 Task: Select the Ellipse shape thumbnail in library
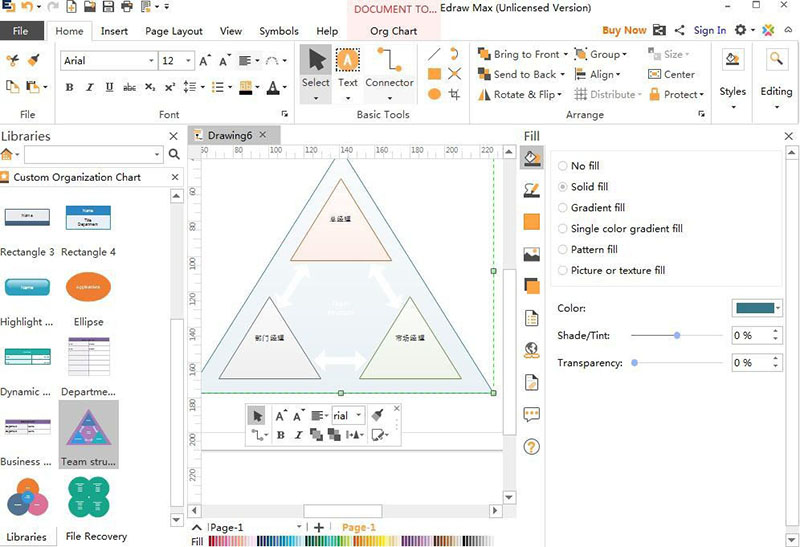coord(88,288)
